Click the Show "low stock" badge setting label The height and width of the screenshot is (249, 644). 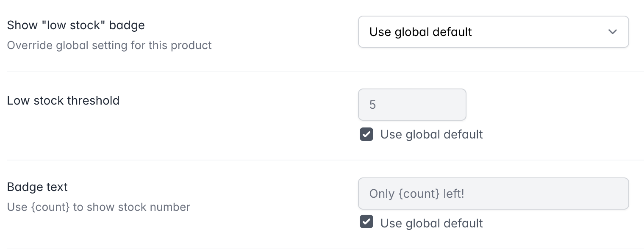pos(76,25)
